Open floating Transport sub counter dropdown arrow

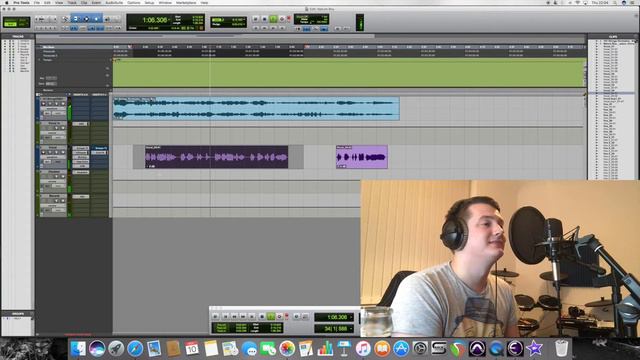[x=351, y=329]
